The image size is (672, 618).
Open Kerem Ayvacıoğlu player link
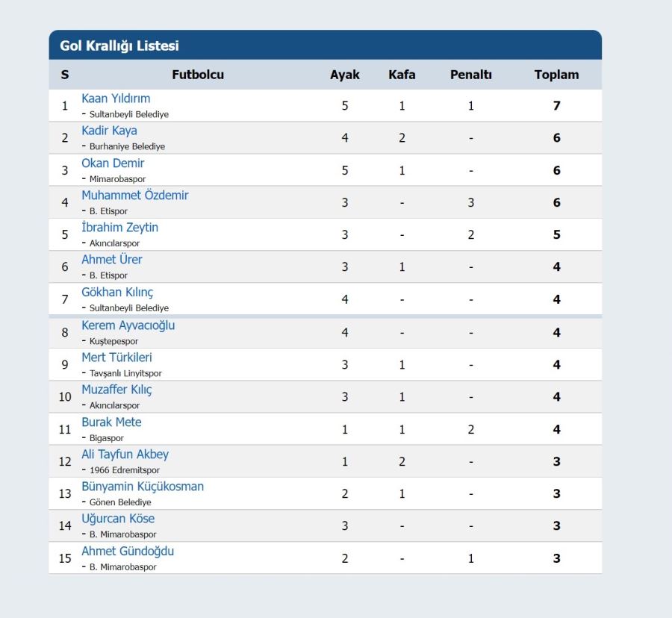coord(128,325)
